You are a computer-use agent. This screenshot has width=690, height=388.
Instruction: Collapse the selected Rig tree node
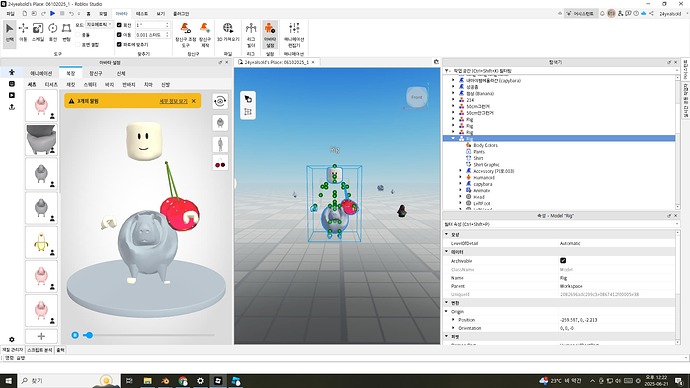click(453, 138)
